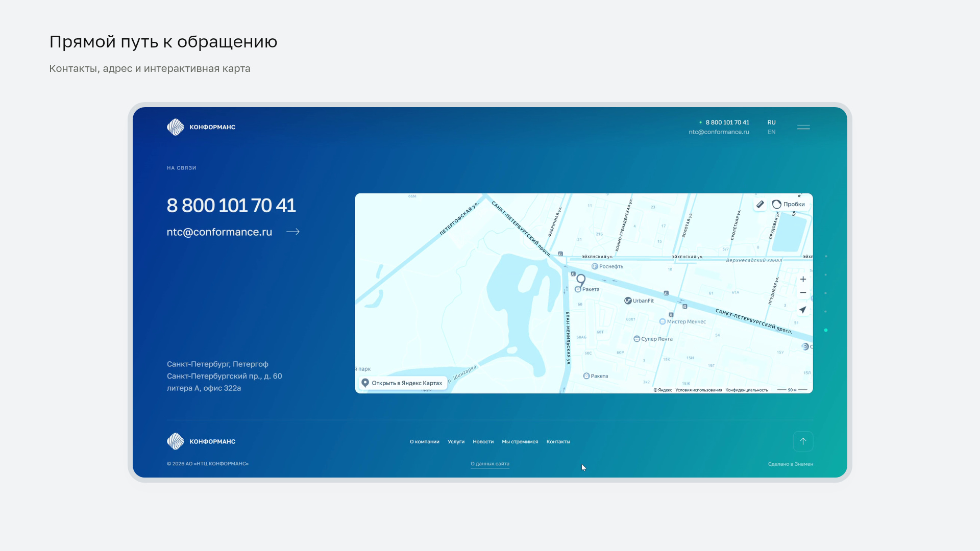Click the map location pin marker
The image size is (980, 551).
pyautogui.click(x=581, y=280)
